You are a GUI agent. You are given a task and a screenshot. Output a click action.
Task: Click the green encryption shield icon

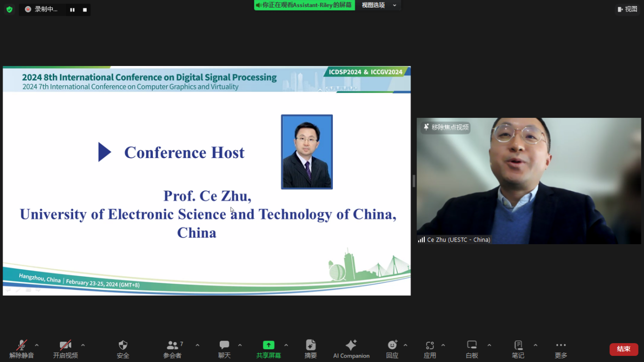pyautogui.click(x=9, y=9)
